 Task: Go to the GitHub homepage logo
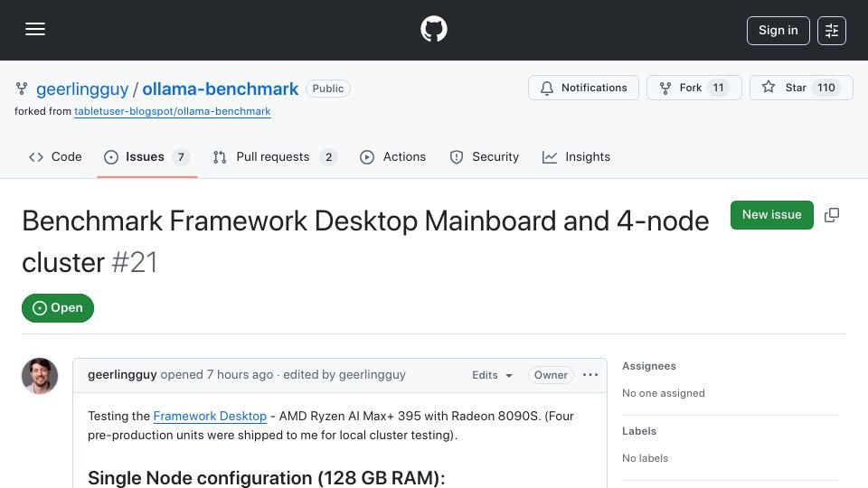[x=433, y=29]
